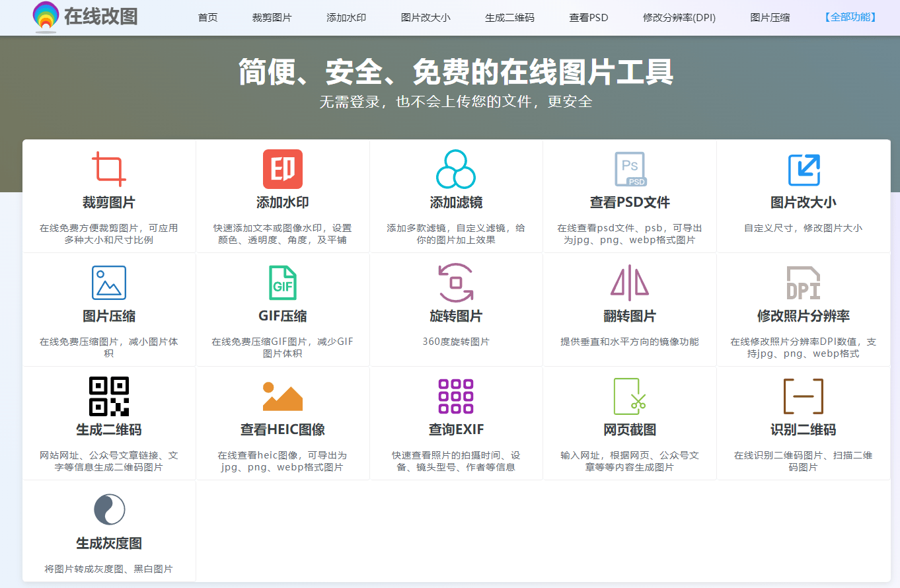This screenshot has width=900, height=588.
Task: Open the 【全部功能】 link
Action: (x=850, y=18)
